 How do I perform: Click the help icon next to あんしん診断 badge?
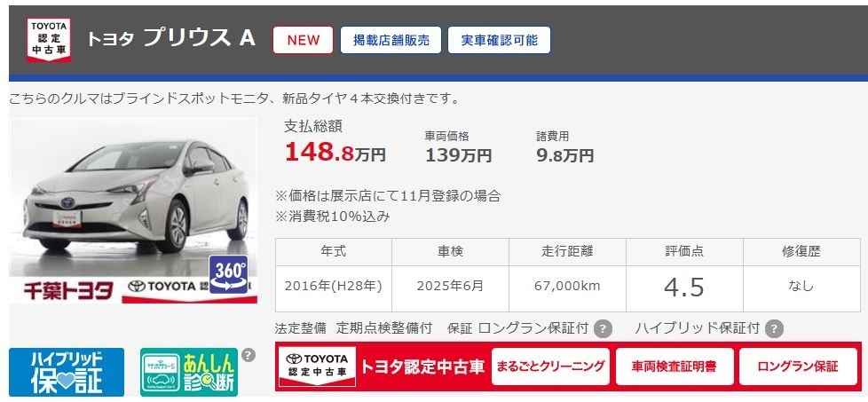(x=249, y=355)
